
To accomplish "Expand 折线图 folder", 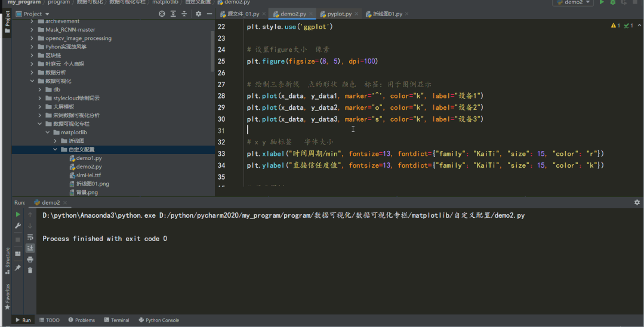I will point(55,141).
